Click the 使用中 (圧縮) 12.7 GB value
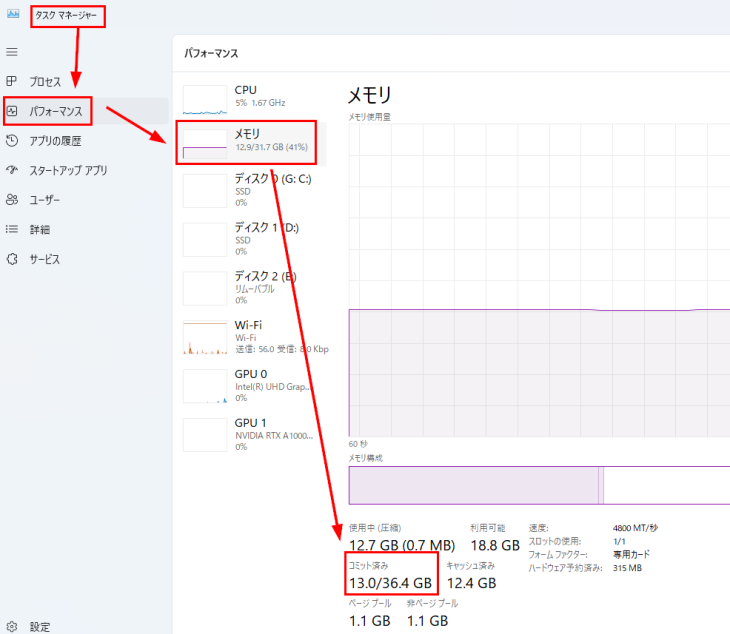 (402, 545)
